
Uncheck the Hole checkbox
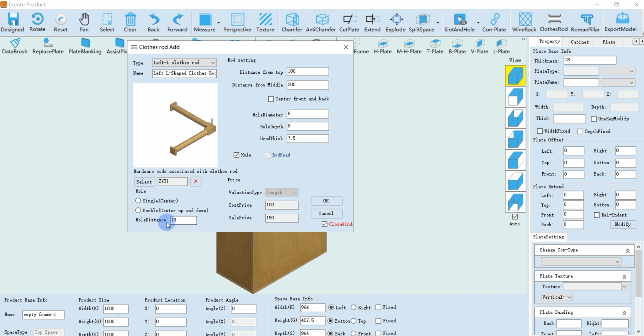(236, 155)
